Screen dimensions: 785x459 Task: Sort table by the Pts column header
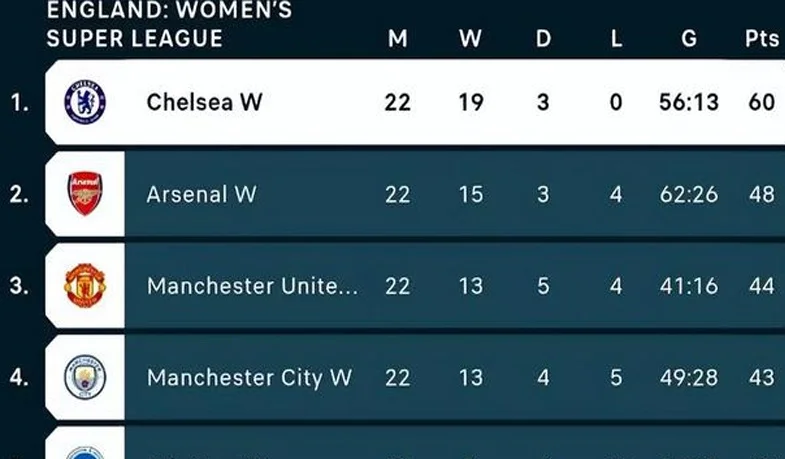pos(762,39)
